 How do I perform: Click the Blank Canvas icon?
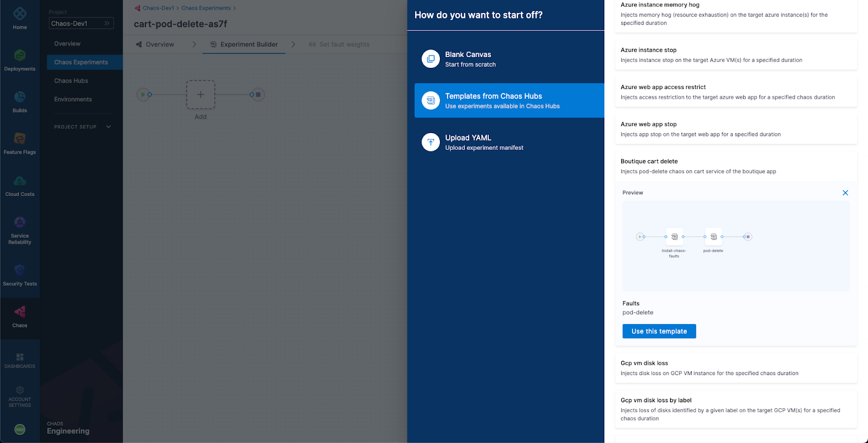click(x=431, y=59)
